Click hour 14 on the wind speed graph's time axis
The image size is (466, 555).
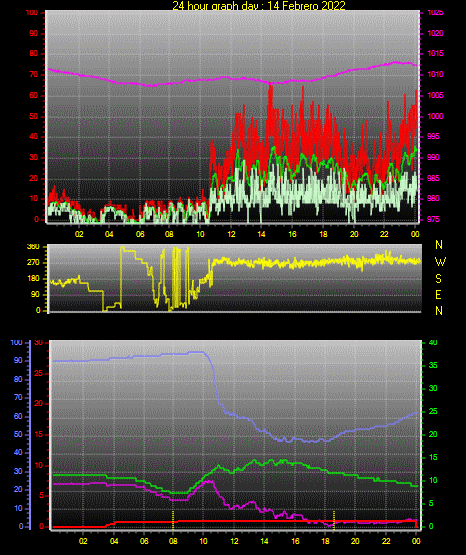tap(261, 234)
